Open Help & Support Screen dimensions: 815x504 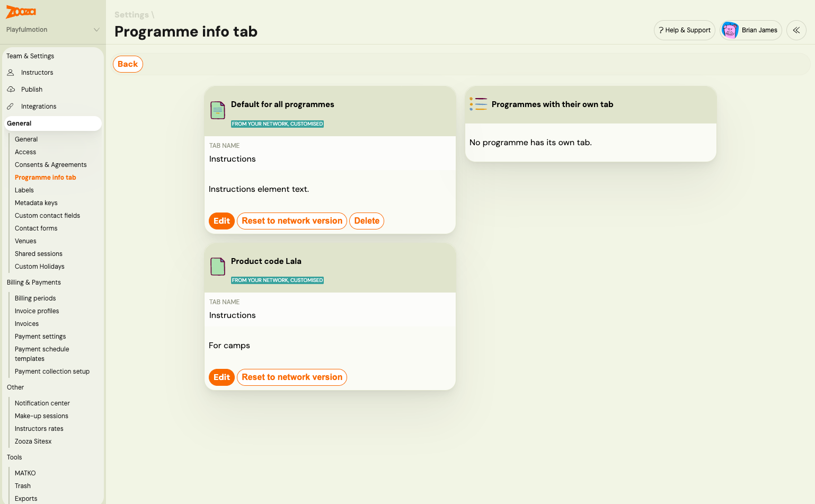(685, 30)
